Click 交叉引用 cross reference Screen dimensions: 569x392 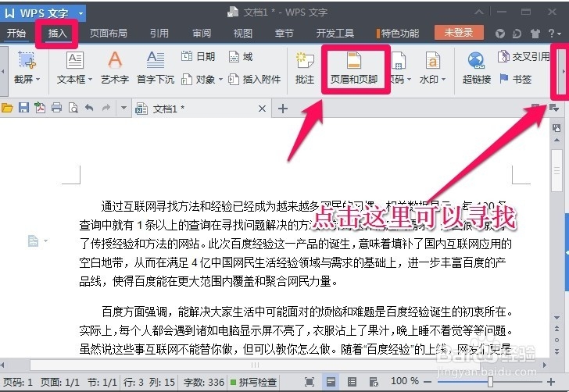[524, 56]
